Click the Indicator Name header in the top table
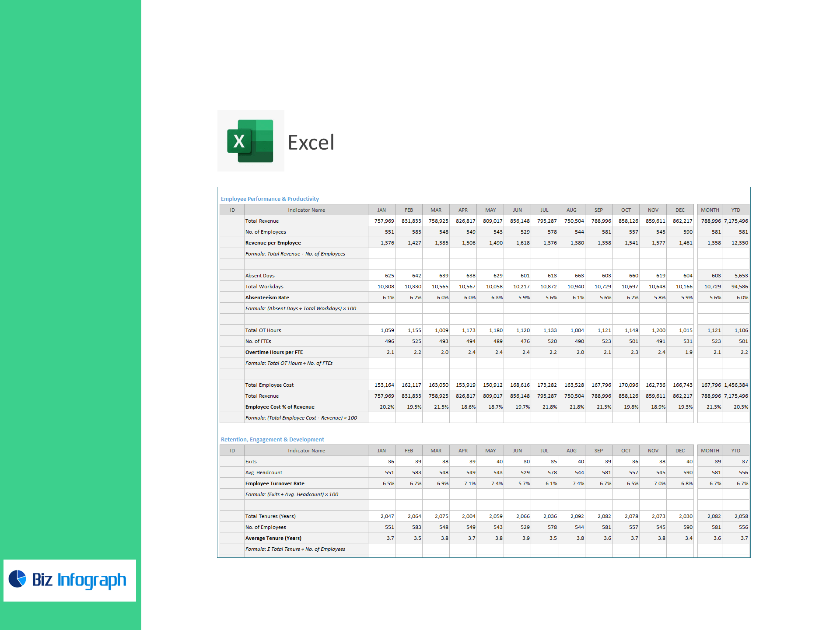The image size is (840, 630). [306, 210]
